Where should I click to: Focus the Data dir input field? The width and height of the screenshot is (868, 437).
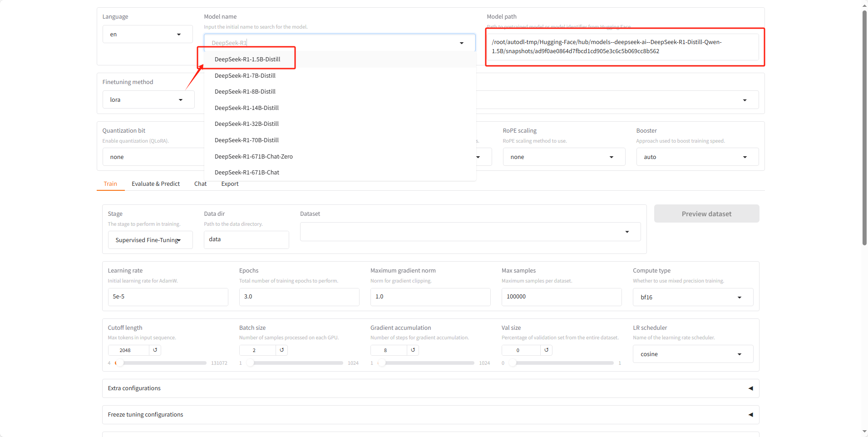click(x=246, y=240)
